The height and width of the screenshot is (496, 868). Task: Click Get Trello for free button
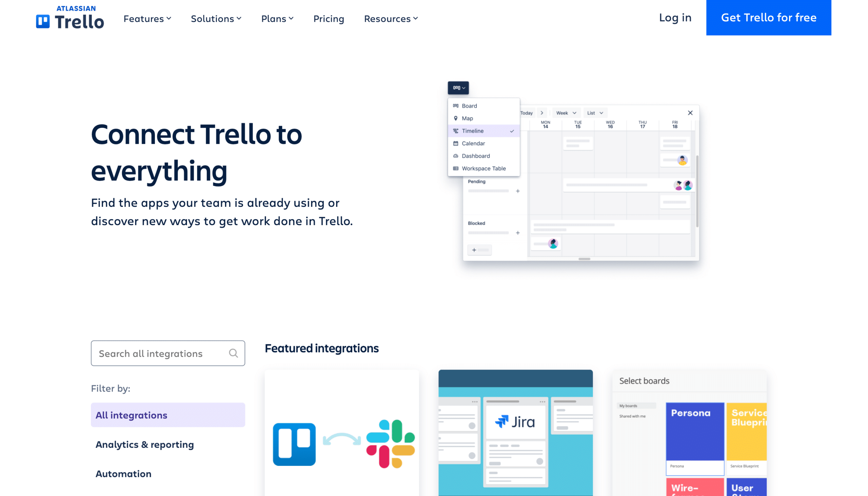[769, 17]
